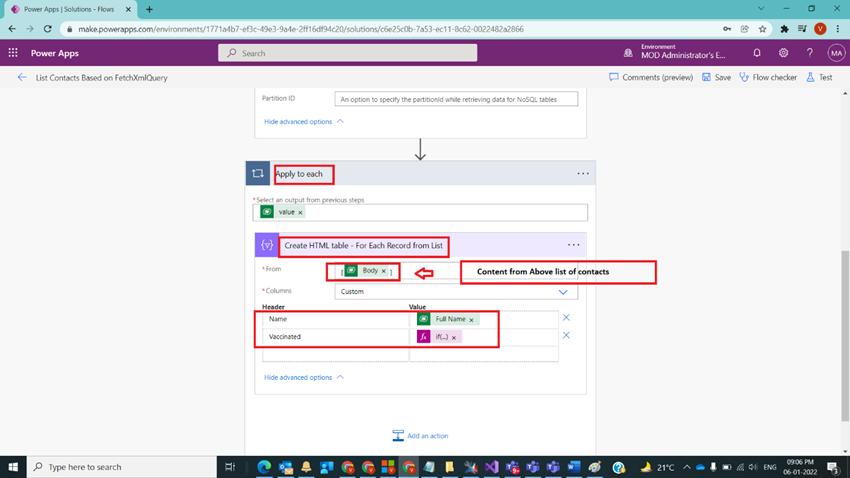
Task: Click the Windows taskbar search box
Action: pyautogui.click(x=121, y=467)
